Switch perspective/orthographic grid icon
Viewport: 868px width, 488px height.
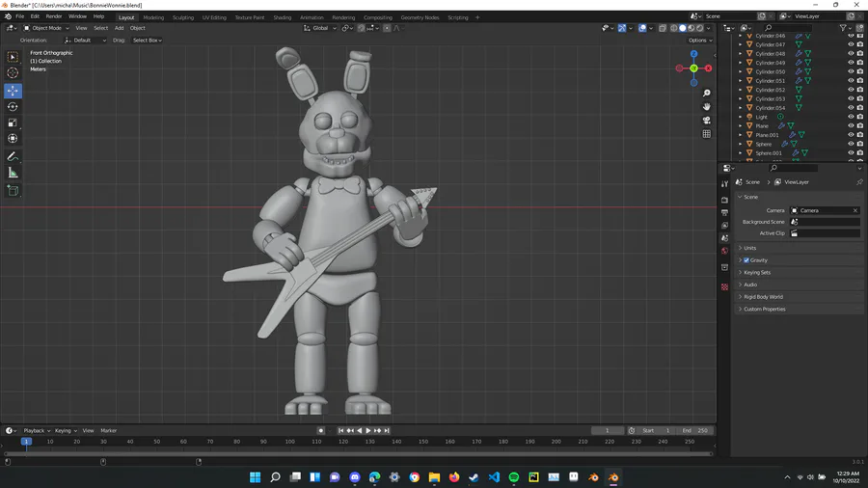tap(706, 134)
